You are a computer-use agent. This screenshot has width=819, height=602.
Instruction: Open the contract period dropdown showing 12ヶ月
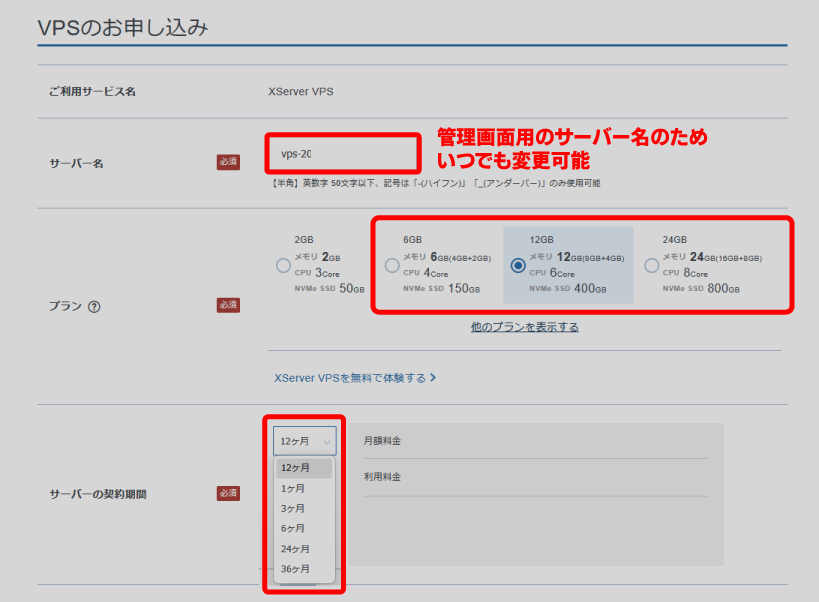(304, 441)
